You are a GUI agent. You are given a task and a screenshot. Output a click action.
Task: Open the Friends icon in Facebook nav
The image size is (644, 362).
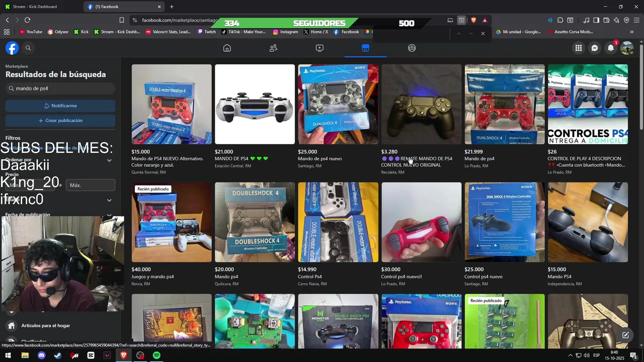coord(273,48)
